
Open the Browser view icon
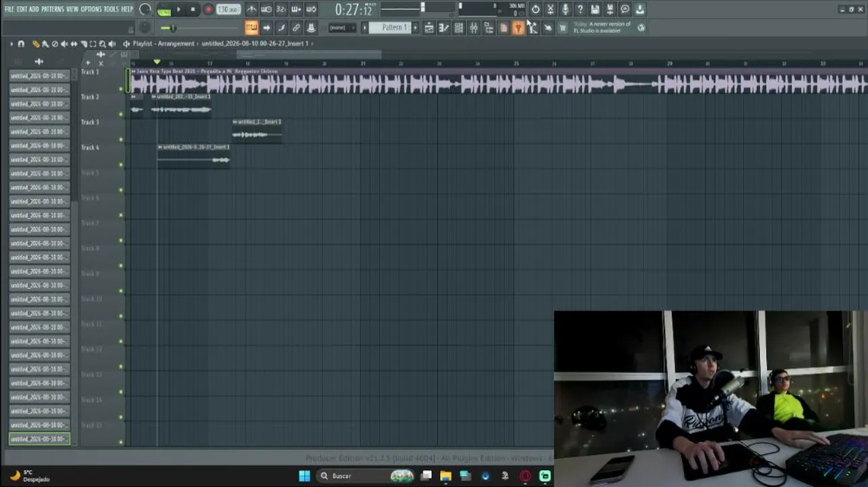coord(488,28)
